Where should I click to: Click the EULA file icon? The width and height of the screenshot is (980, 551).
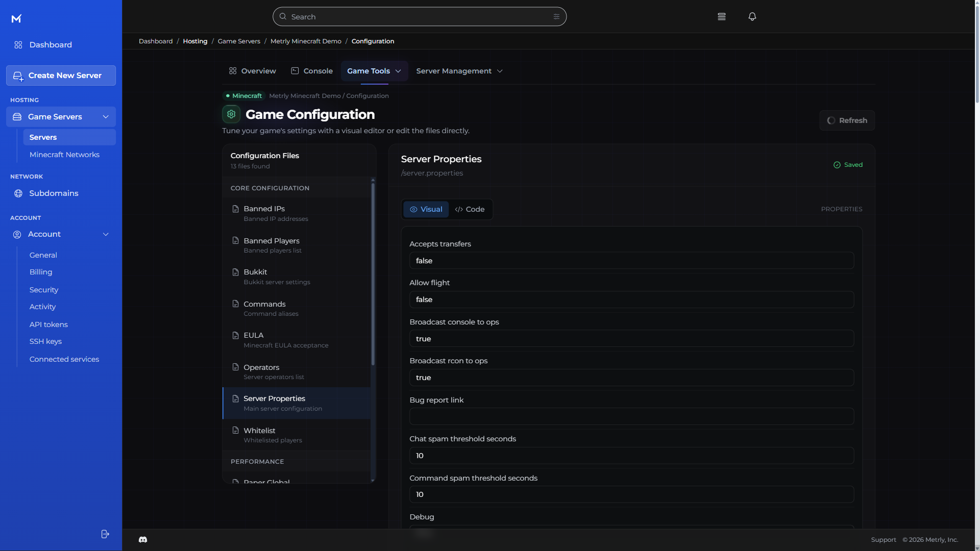pyautogui.click(x=235, y=335)
